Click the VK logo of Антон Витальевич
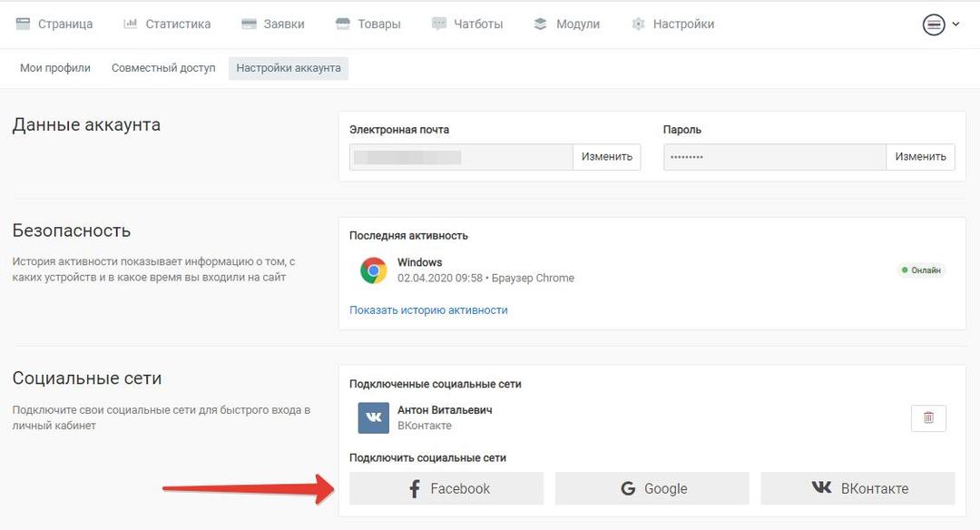The height and width of the screenshot is (530, 980). click(373, 417)
